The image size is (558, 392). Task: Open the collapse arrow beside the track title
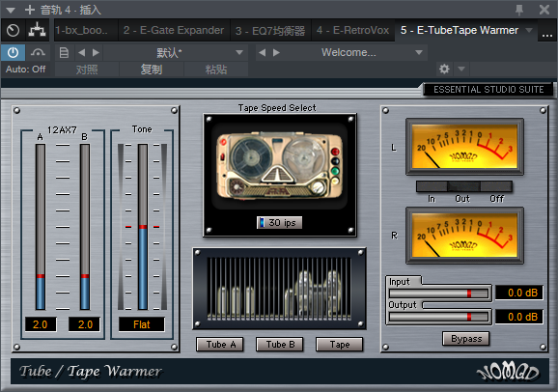pyautogui.click(x=11, y=10)
